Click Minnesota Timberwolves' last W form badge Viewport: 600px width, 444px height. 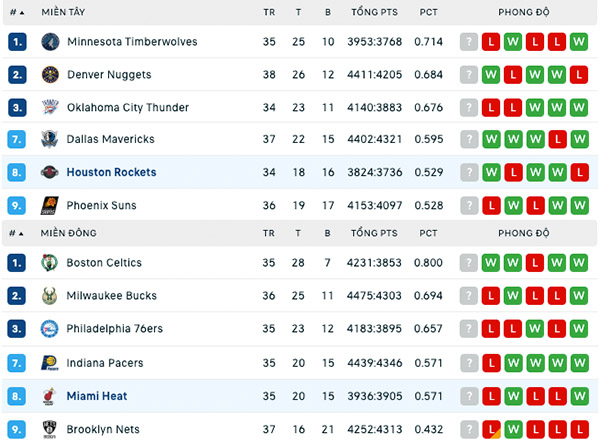point(579,42)
